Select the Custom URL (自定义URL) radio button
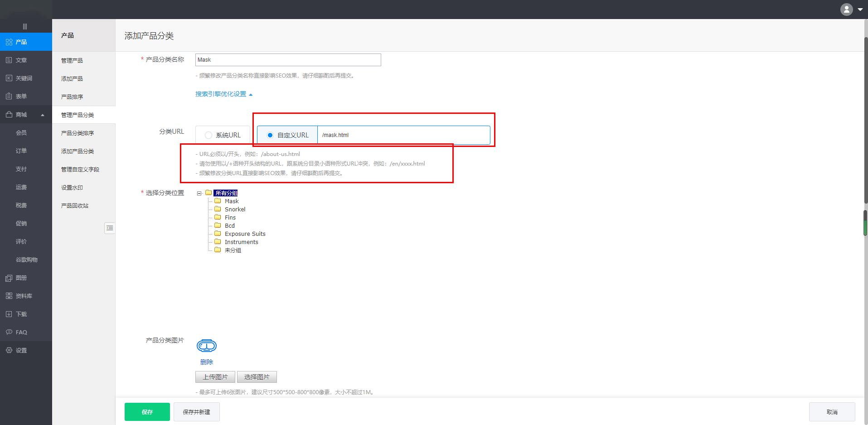Viewport: 868px width, 425px height. [270, 135]
